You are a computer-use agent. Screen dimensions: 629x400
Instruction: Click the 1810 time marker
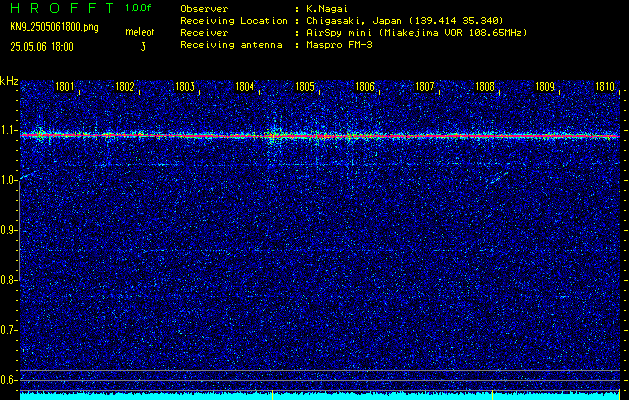pyautogui.click(x=605, y=86)
